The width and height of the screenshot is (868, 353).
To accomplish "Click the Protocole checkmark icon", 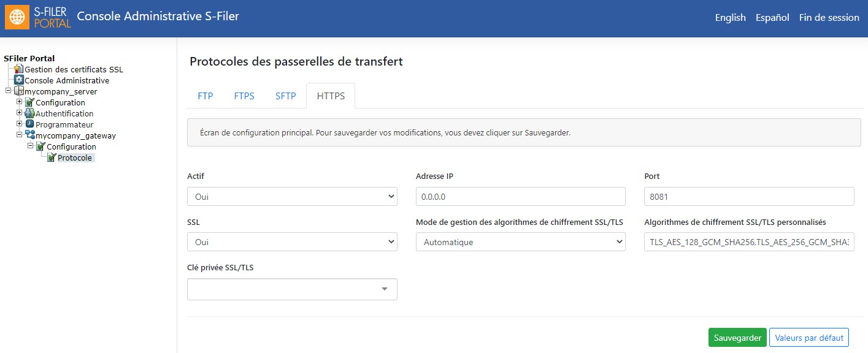I will coord(52,158).
